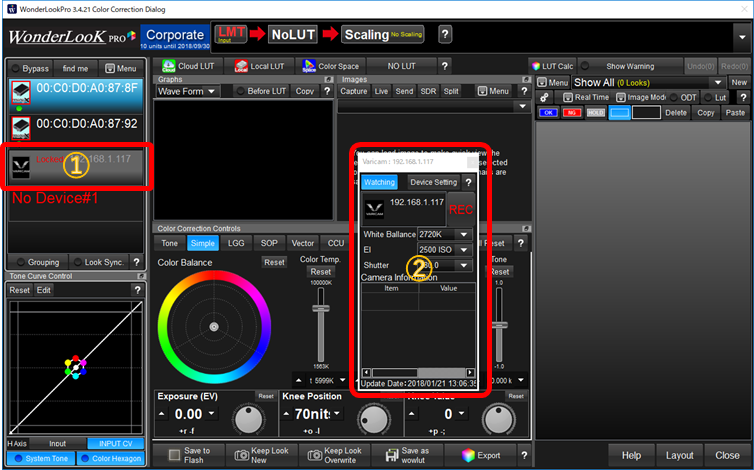Click the link chain icon in Looks toolbar
Image resolution: width=754 pixels, height=470 pixels.
(x=545, y=98)
